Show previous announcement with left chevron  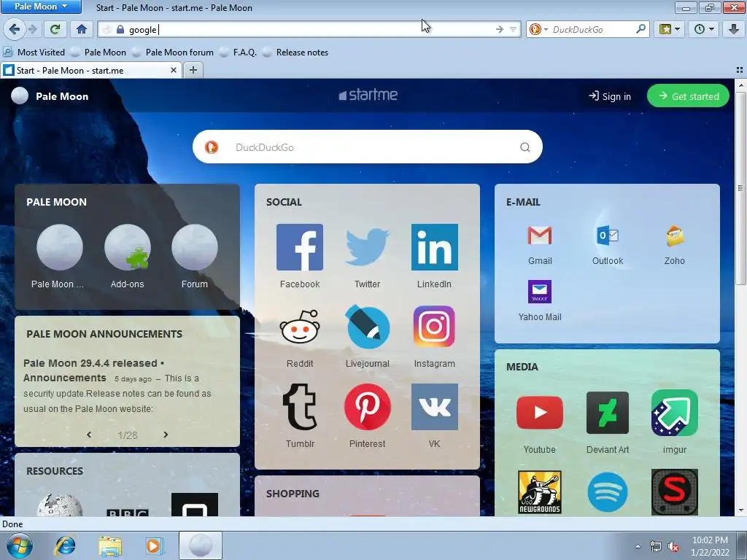[x=89, y=435]
